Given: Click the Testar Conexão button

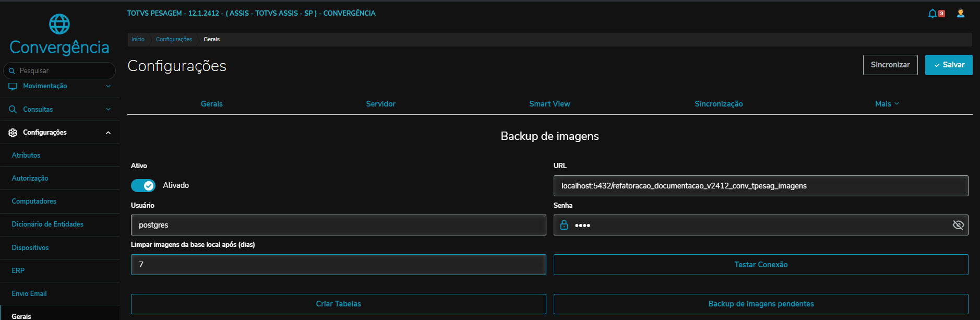Looking at the screenshot, I should pyautogui.click(x=761, y=265).
